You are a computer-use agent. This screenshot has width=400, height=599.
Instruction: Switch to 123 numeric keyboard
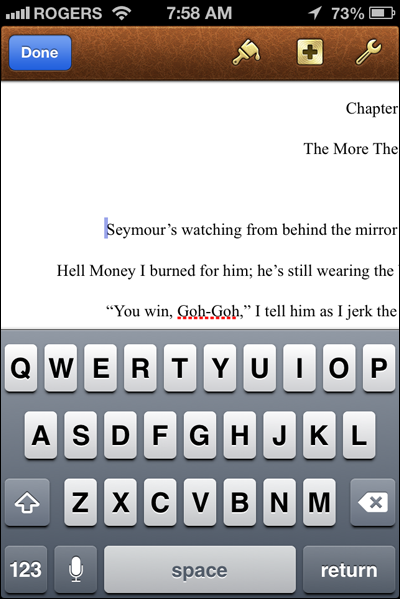click(x=26, y=569)
